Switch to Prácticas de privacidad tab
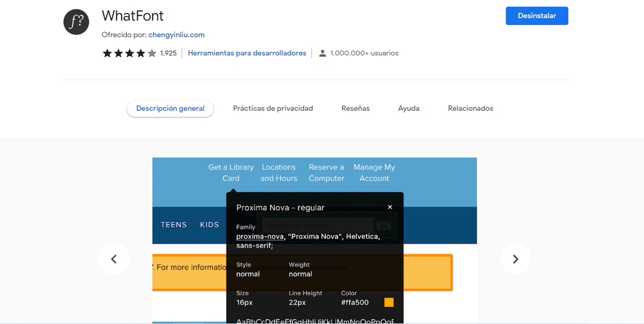Viewport: 644px width, 324px height. (273, 108)
